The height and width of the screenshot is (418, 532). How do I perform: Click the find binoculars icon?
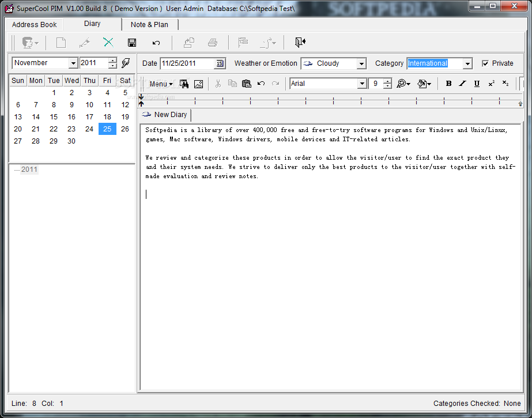tap(184, 84)
